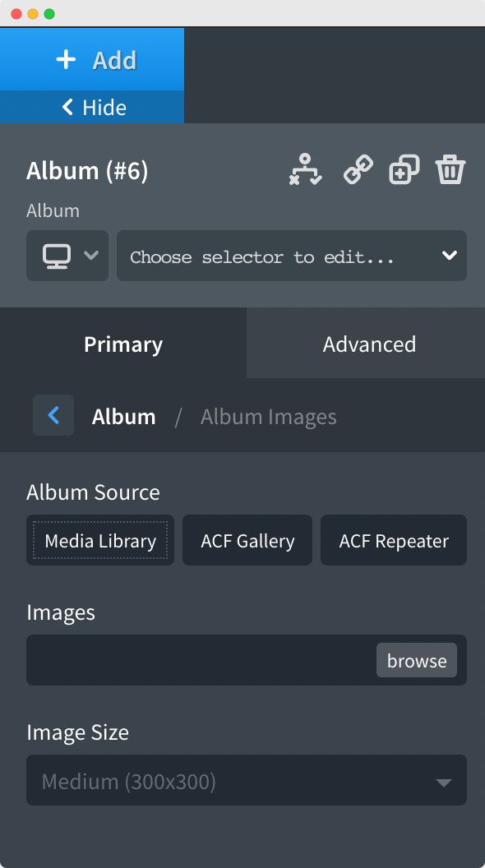Click the Hide panel chevron icon
Viewport: 485px width, 868px height.
pos(67,107)
